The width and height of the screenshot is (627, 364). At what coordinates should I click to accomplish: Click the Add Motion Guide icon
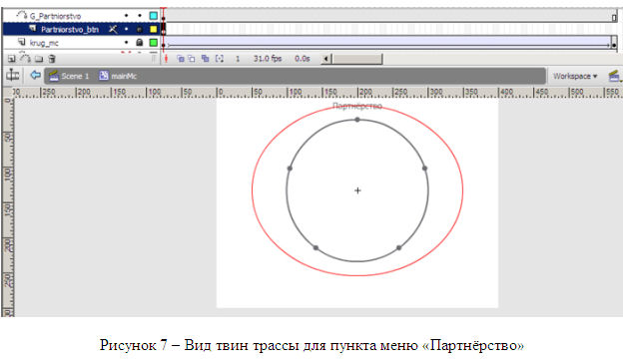coord(25,58)
